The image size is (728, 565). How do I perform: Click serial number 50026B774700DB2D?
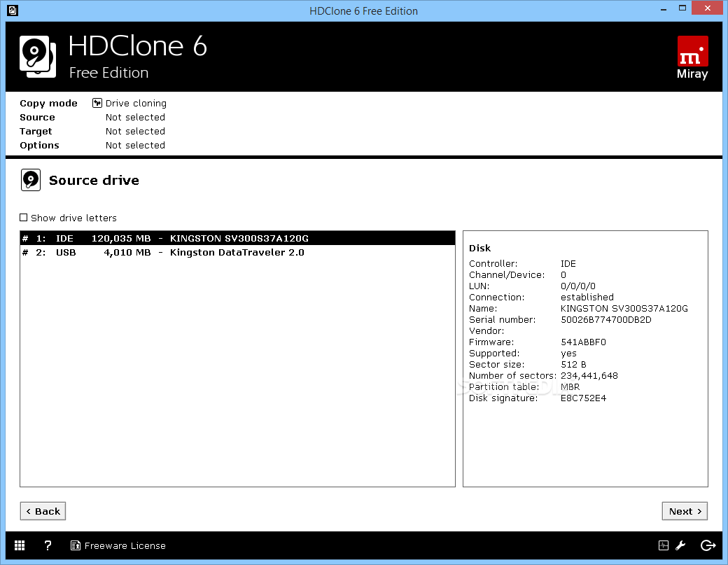click(606, 319)
